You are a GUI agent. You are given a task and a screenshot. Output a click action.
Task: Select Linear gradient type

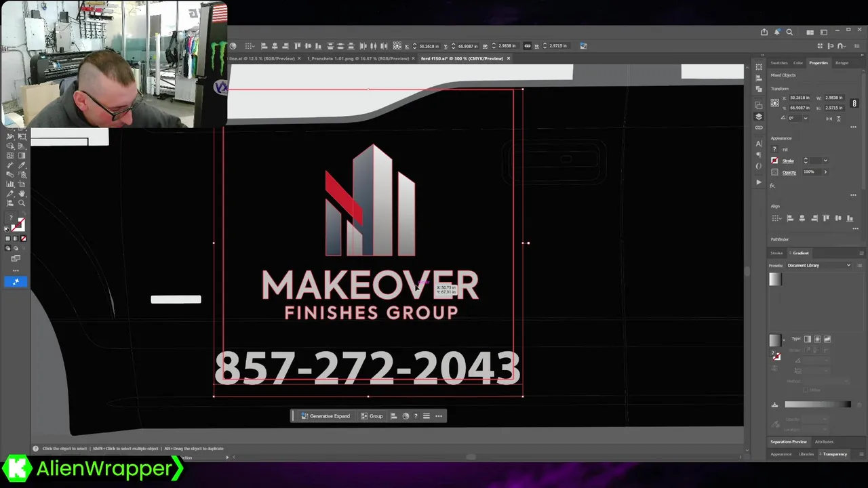[x=808, y=339]
